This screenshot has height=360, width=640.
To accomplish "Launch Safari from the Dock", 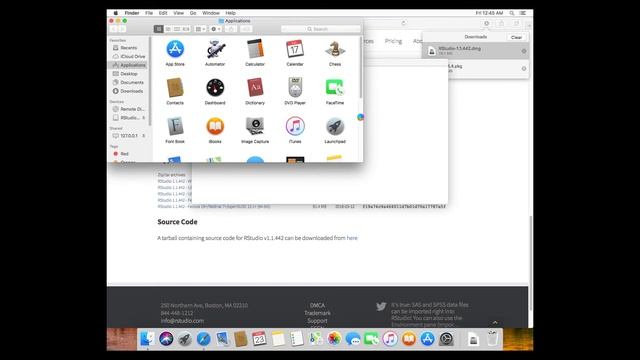I will coord(204,339).
